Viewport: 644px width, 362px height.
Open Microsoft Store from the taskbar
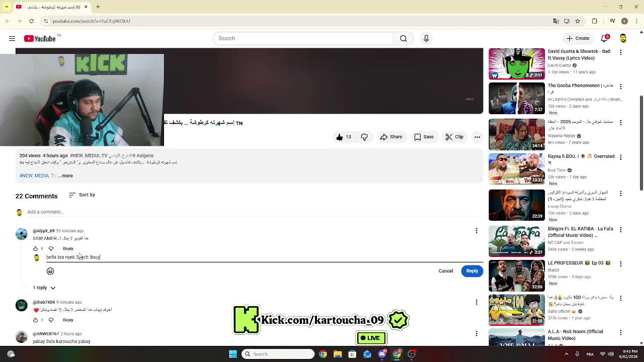[352, 354]
